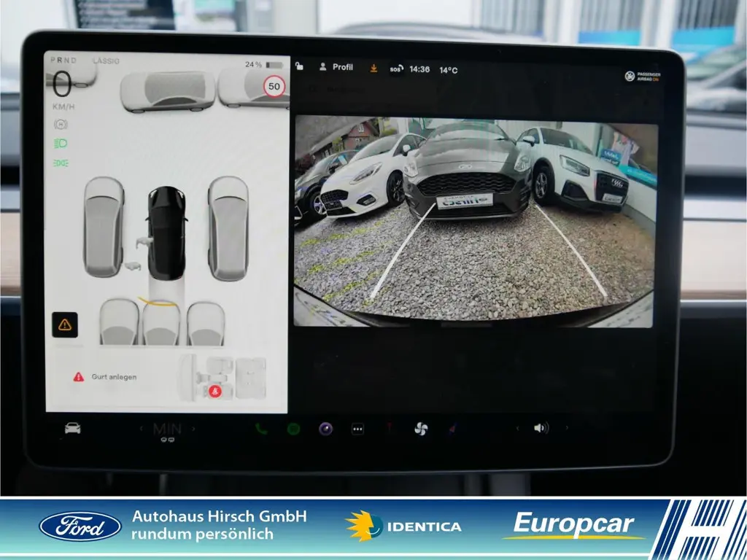This screenshot has height=560, width=747.
Task: Tap the orange warning triangle alert
Action: point(64,324)
